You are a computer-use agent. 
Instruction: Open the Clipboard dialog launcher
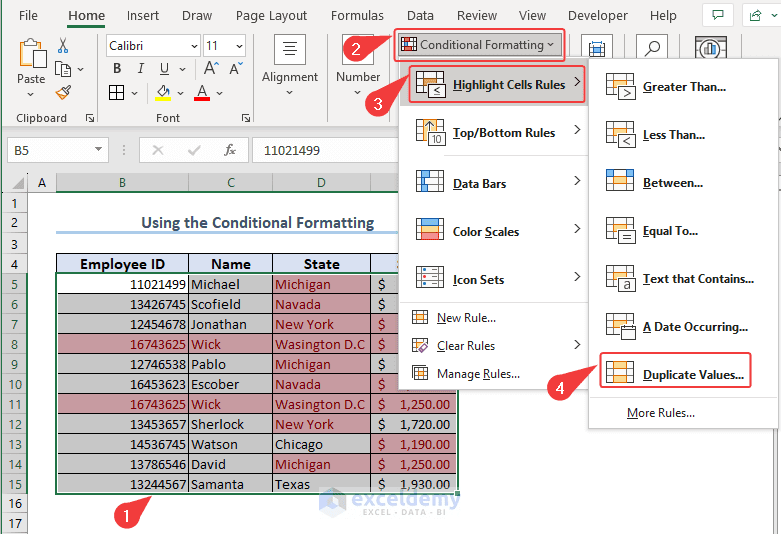point(90,118)
